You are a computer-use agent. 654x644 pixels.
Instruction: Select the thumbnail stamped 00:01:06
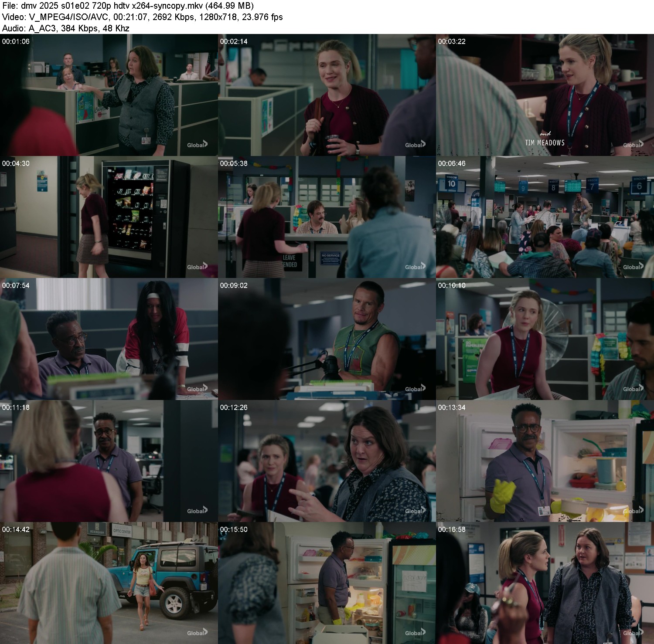pyautogui.click(x=109, y=95)
